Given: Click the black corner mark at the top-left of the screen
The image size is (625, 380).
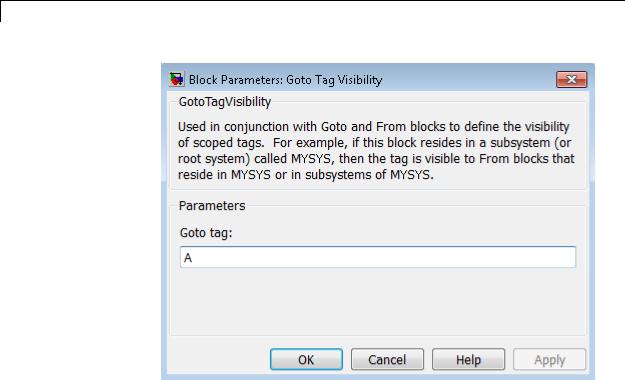Looking at the screenshot, I should pyautogui.click(x=1, y=11).
